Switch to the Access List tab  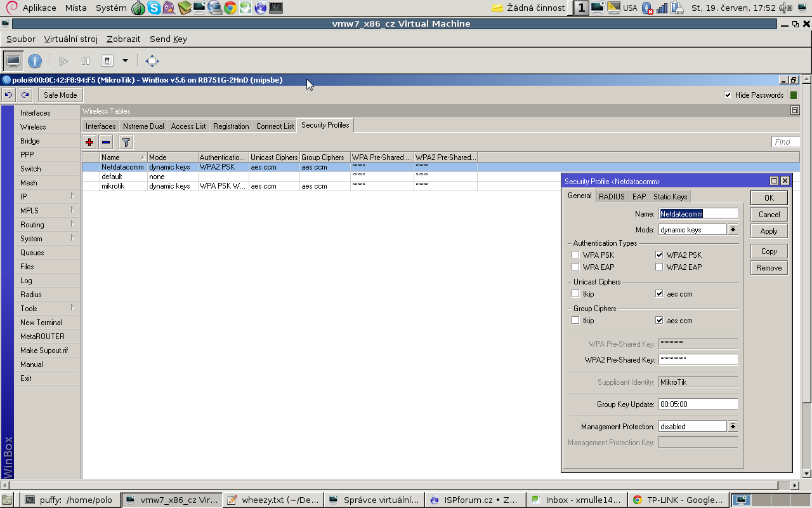coord(188,126)
